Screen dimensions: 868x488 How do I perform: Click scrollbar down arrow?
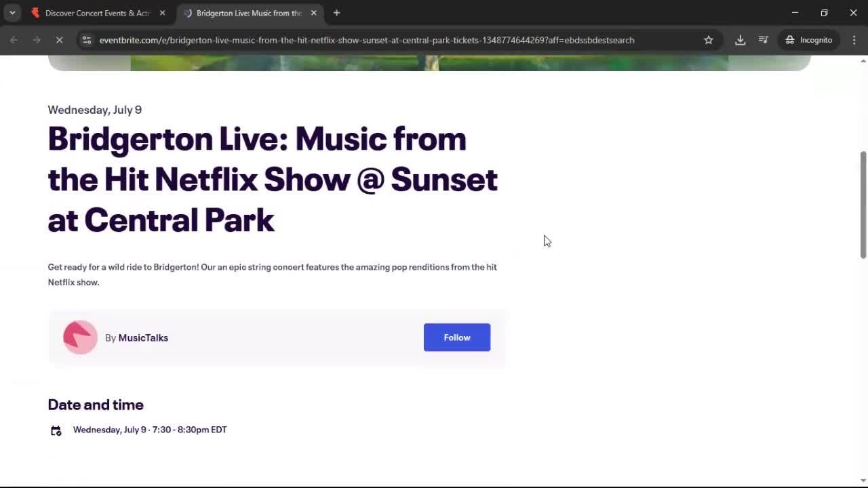[x=863, y=481]
